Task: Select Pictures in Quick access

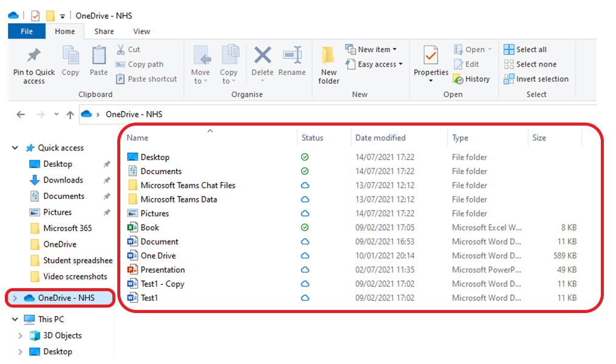Action: pyautogui.click(x=57, y=212)
